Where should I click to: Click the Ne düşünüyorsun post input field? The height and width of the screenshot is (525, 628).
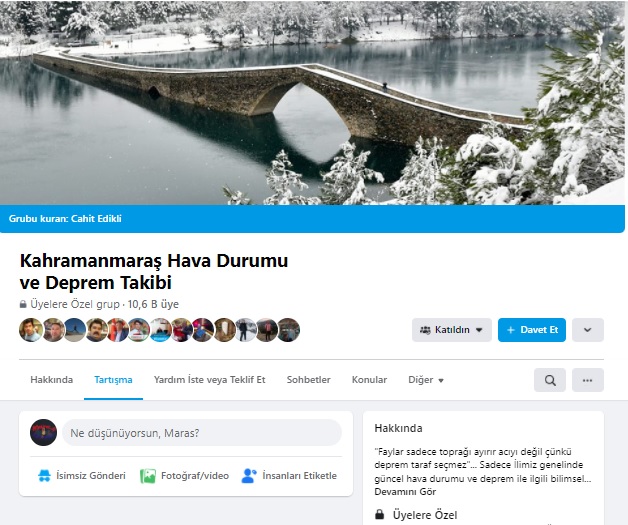tap(202, 432)
